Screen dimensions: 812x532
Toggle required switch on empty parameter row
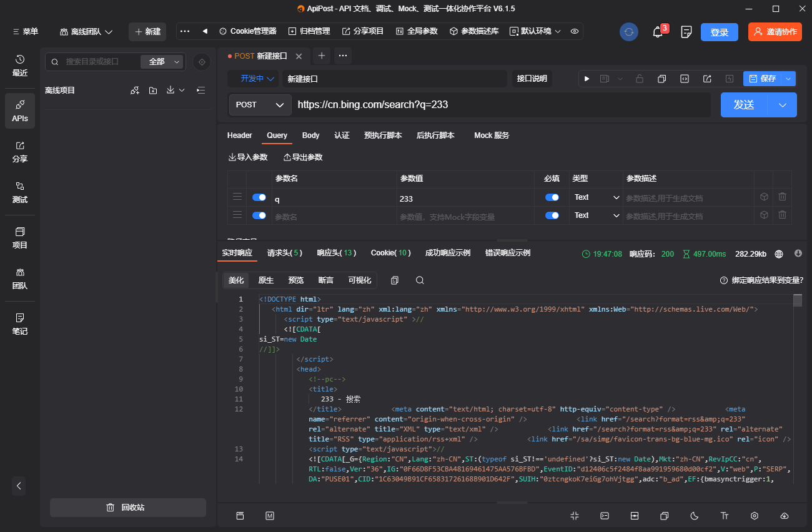coord(552,215)
